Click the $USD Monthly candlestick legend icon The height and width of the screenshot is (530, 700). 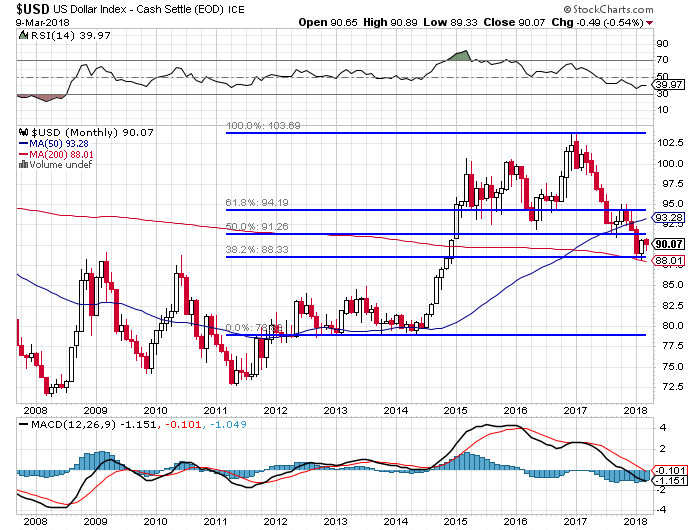[x=24, y=131]
